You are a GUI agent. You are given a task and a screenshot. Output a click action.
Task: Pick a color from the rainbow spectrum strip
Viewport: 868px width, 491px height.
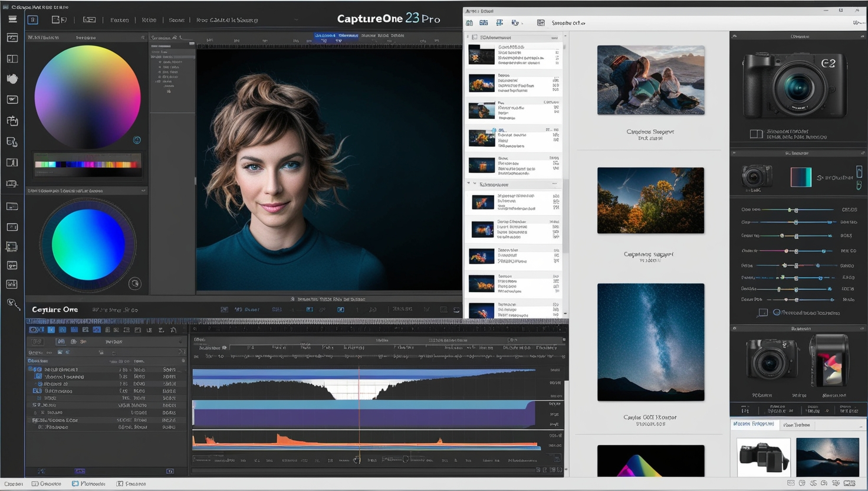[x=87, y=165]
